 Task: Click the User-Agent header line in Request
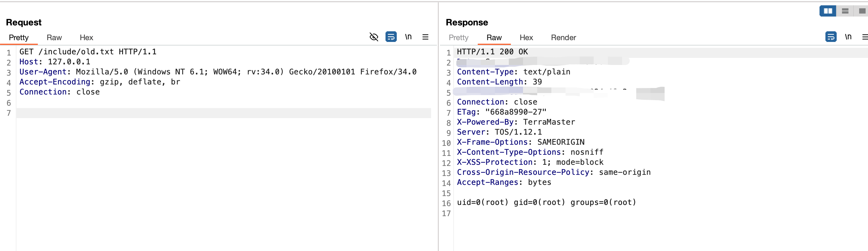pos(218,72)
